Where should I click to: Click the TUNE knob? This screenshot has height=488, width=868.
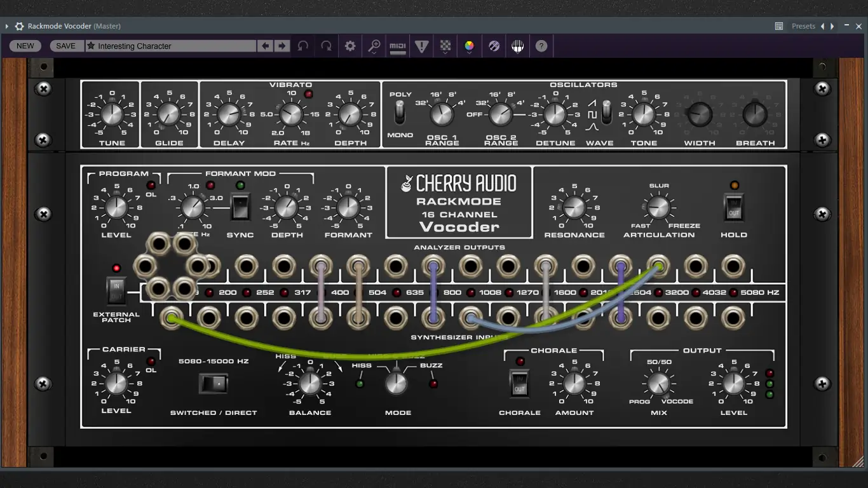[112, 115]
